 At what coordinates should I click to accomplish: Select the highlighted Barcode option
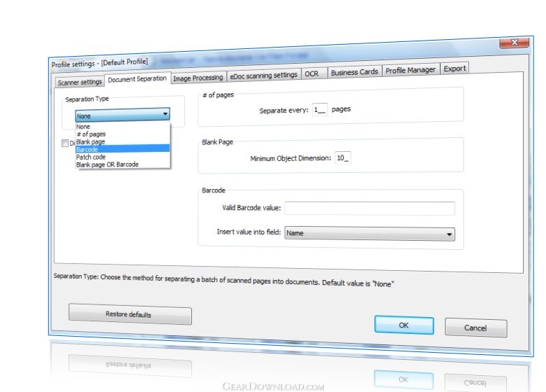coord(122,149)
